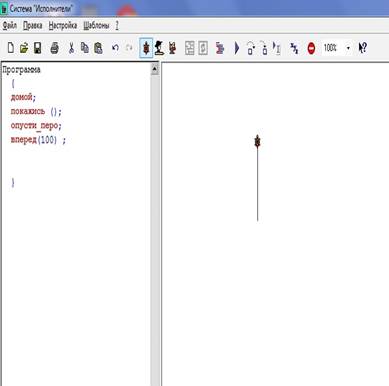Open the Настройка menu
The width and height of the screenshot is (389, 386).
(x=63, y=26)
